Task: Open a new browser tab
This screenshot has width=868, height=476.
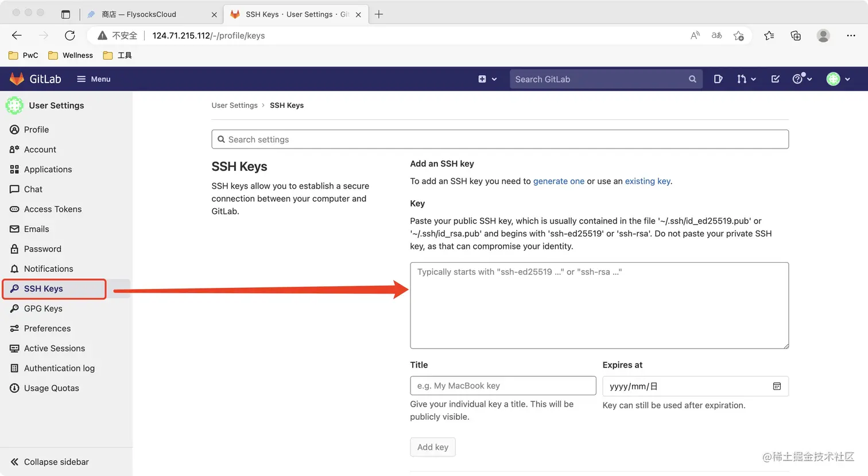Action: 379,14
